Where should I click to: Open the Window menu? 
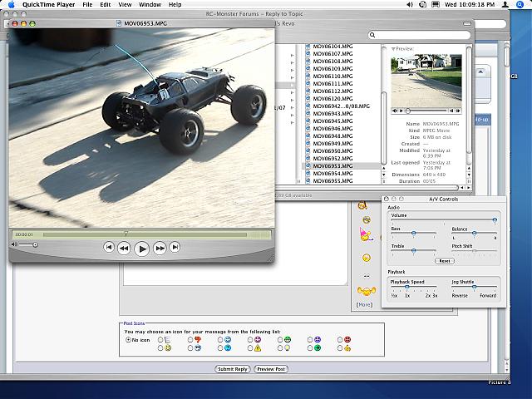(150, 4)
